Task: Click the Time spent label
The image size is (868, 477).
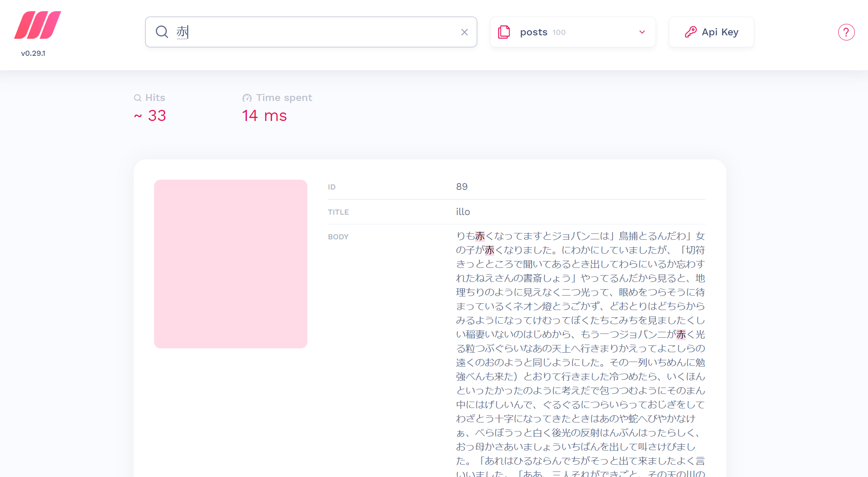Action: point(284,98)
